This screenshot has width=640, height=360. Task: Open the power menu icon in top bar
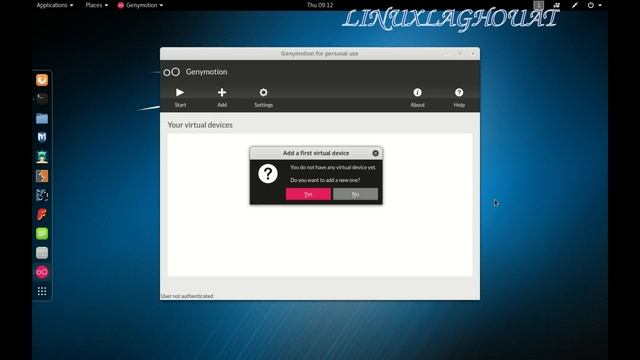pyautogui.click(x=591, y=5)
